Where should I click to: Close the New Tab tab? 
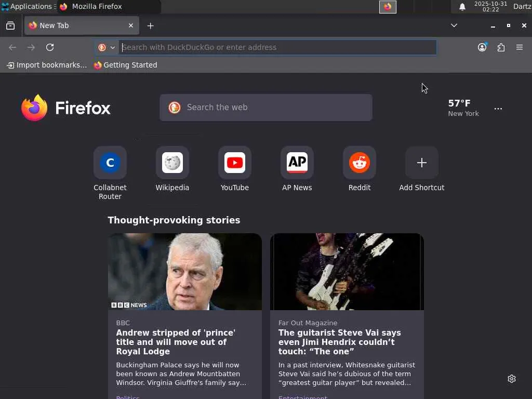pos(130,25)
